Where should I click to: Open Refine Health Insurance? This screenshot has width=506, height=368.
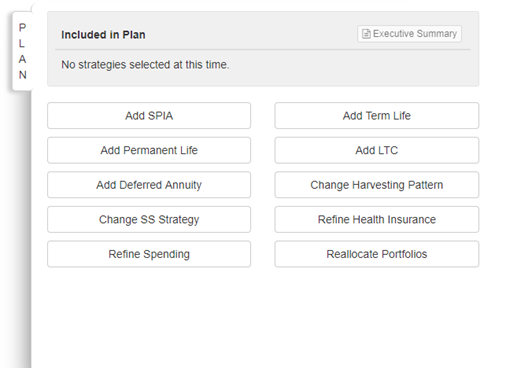(x=377, y=219)
